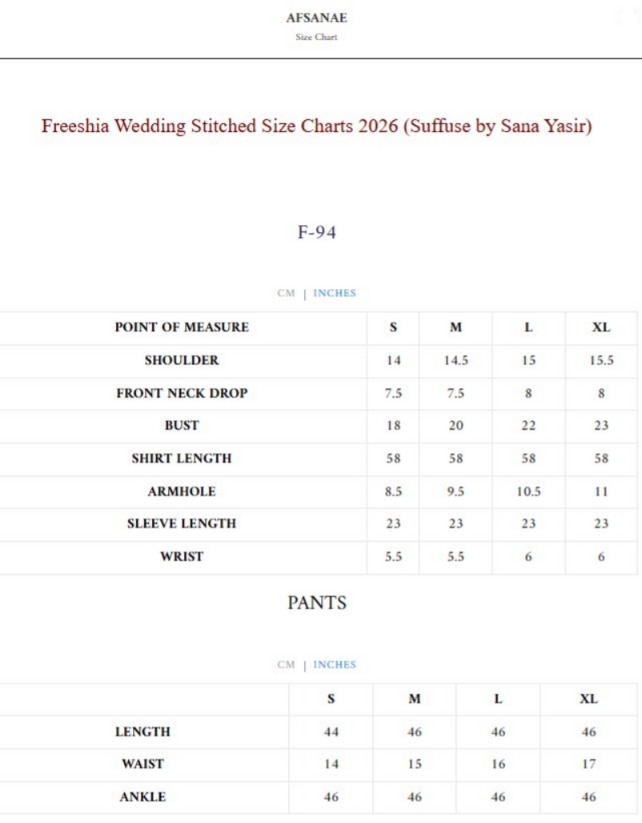Select the SHOULDER row label
The height and width of the screenshot is (823, 642).
(181, 360)
